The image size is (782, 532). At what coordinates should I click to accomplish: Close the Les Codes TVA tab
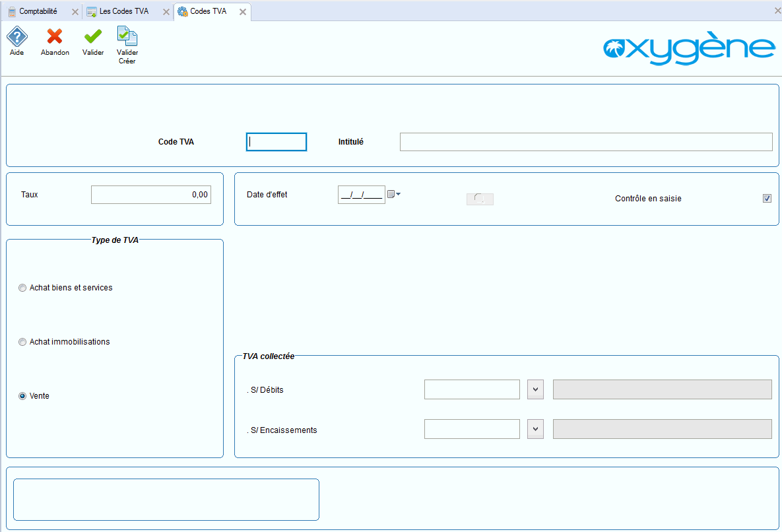pos(166,12)
